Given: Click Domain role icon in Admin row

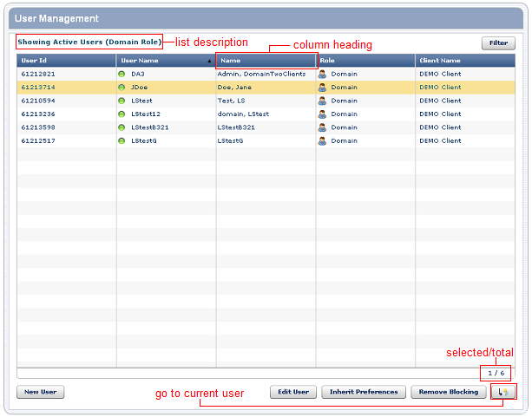Looking at the screenshot, I should coord(322,75).
